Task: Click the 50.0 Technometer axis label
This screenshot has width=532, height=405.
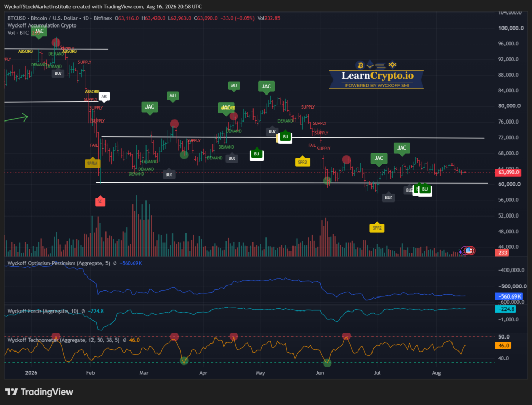Action: click(504, 337)
